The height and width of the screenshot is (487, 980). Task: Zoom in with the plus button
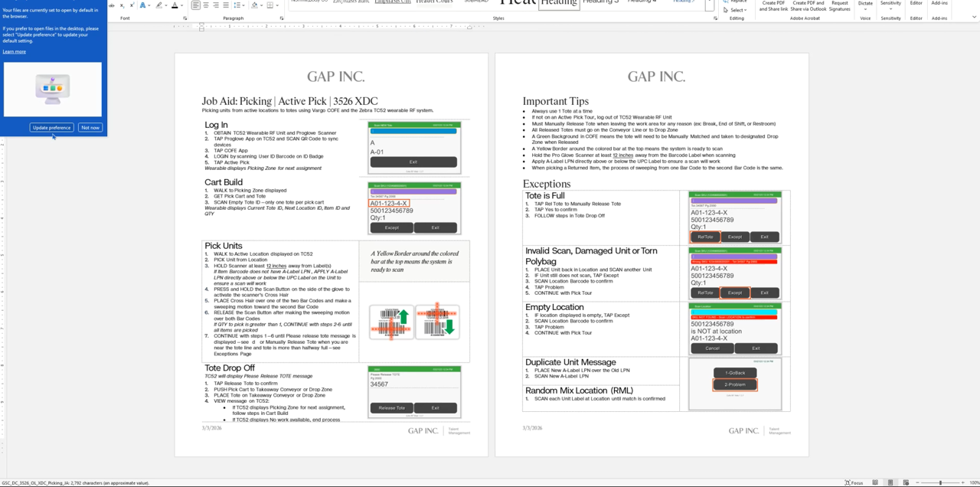[963, 482]
